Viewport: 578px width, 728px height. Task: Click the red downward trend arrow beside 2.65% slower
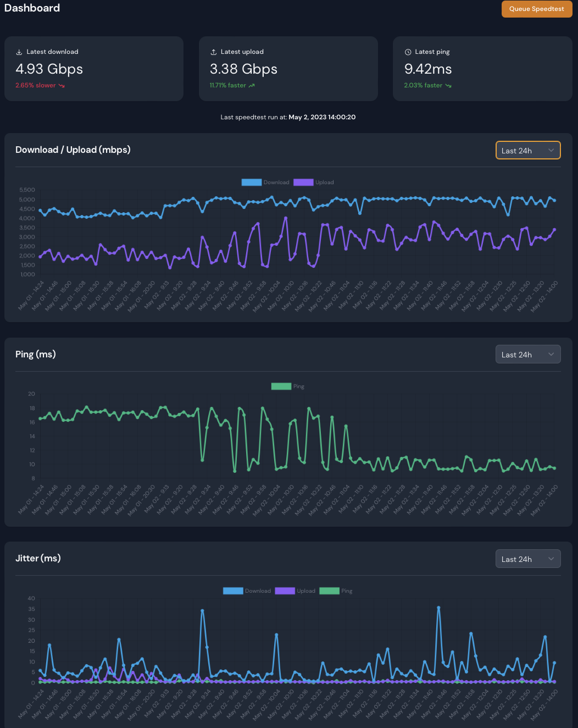[62, 85]
